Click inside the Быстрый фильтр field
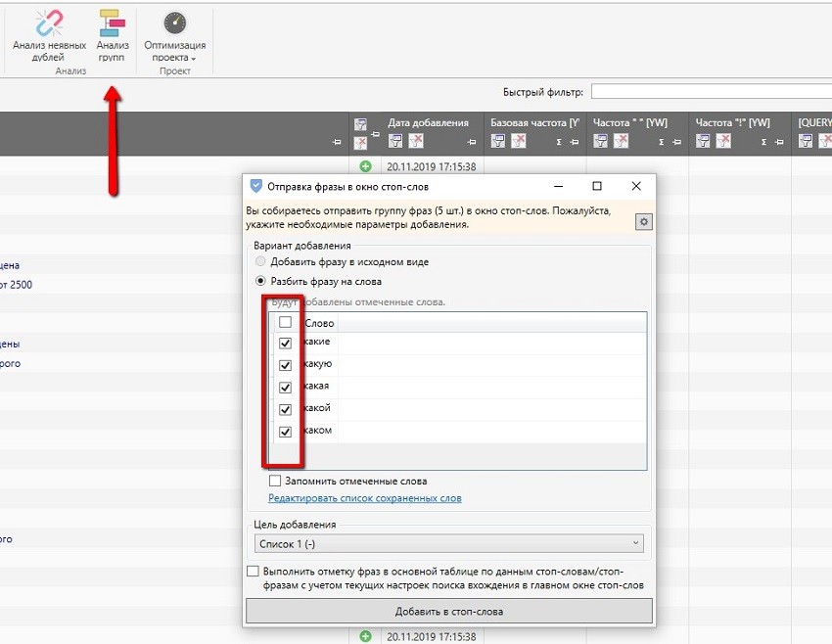 point(711,91)
